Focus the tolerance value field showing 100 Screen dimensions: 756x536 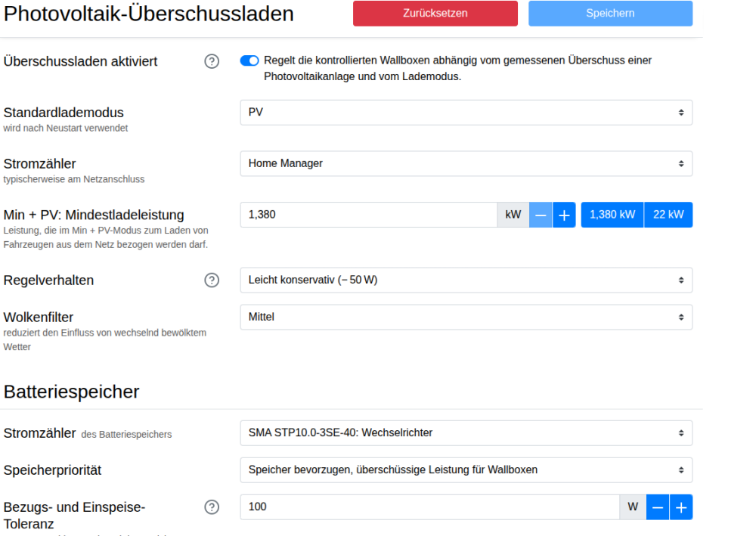[x=429, y=507]
